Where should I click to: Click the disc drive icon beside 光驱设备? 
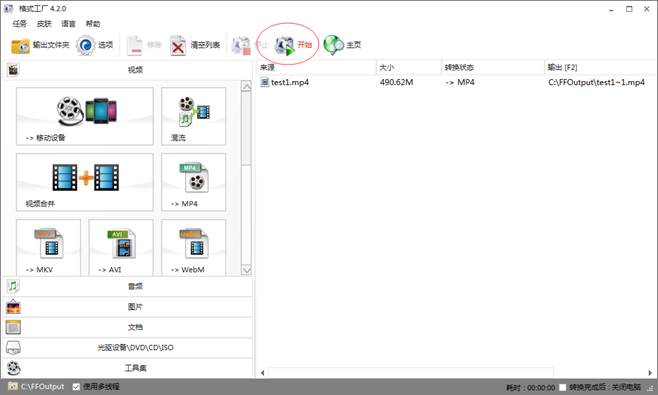(x=13, y=348)
